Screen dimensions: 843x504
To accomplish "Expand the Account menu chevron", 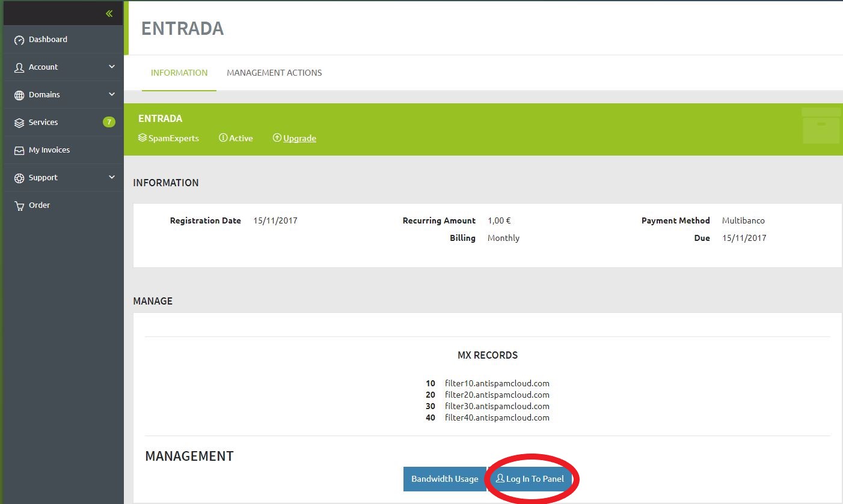I will [112, 67].
